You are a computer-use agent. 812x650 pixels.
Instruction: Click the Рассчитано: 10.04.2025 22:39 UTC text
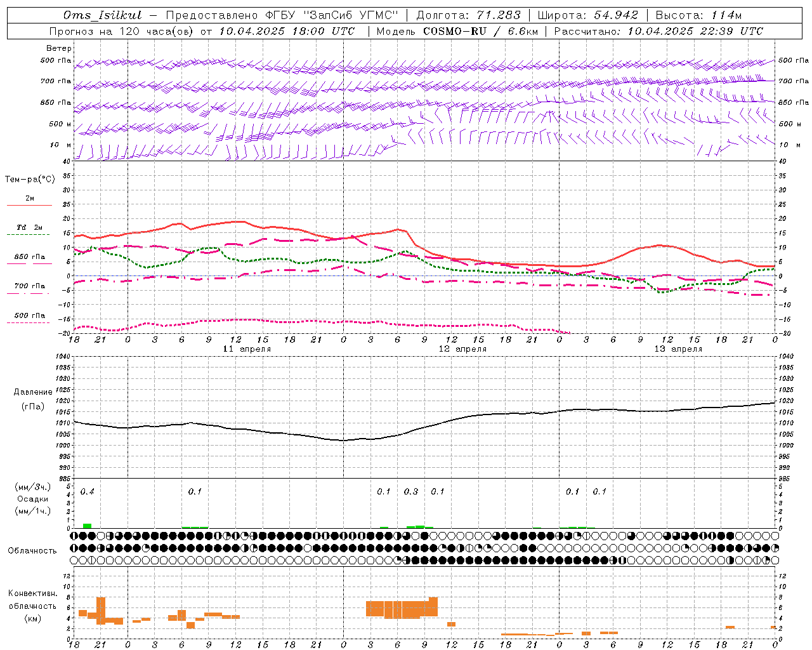[x=658, y=31]
